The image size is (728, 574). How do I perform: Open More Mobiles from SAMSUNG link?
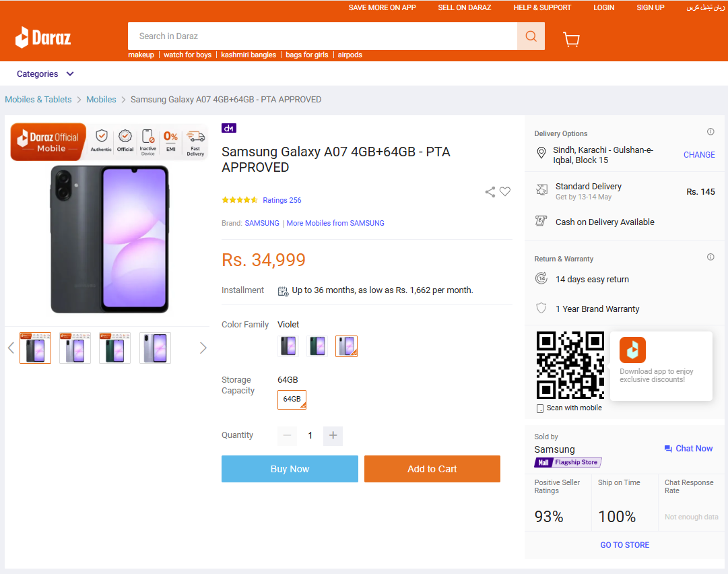coord(335,223)
